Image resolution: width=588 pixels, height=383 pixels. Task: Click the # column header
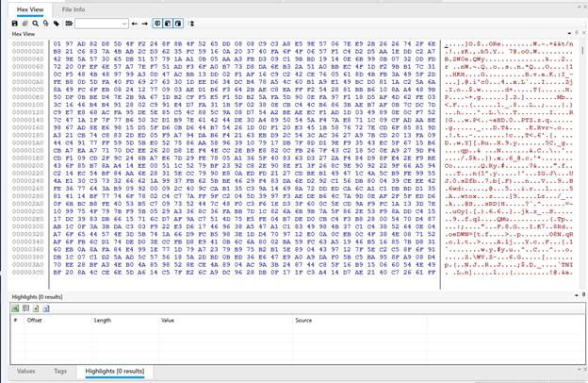[x=16, y=321]
